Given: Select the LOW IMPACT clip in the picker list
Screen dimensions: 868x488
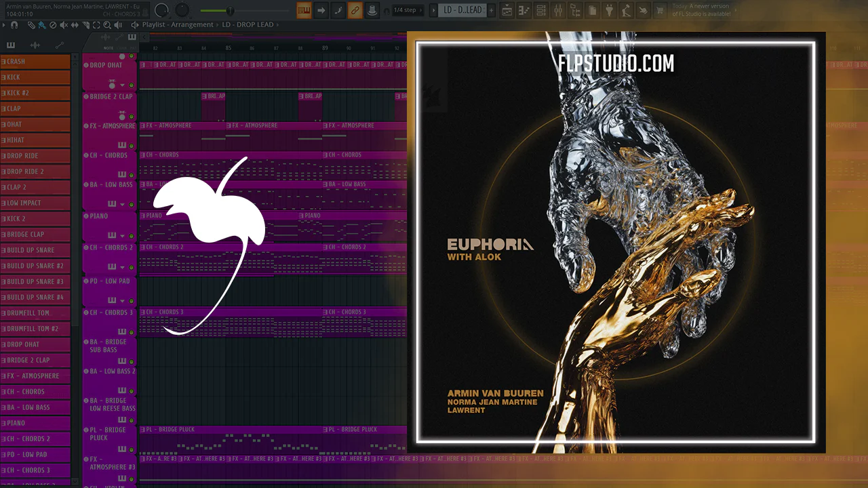Looking at the screenshot, I should (x=35, y=203).
